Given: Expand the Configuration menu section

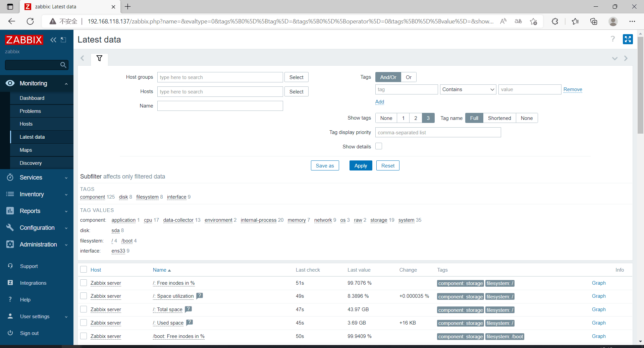Looking at the screenshot, I should (66, 228).
